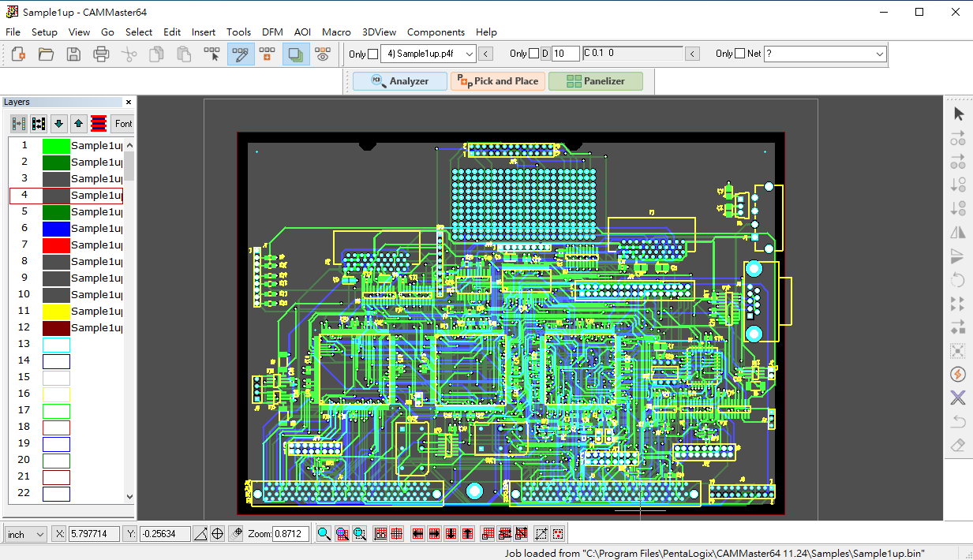
Task: Click the red-blue striped layers icon
Action: point(99,124)
